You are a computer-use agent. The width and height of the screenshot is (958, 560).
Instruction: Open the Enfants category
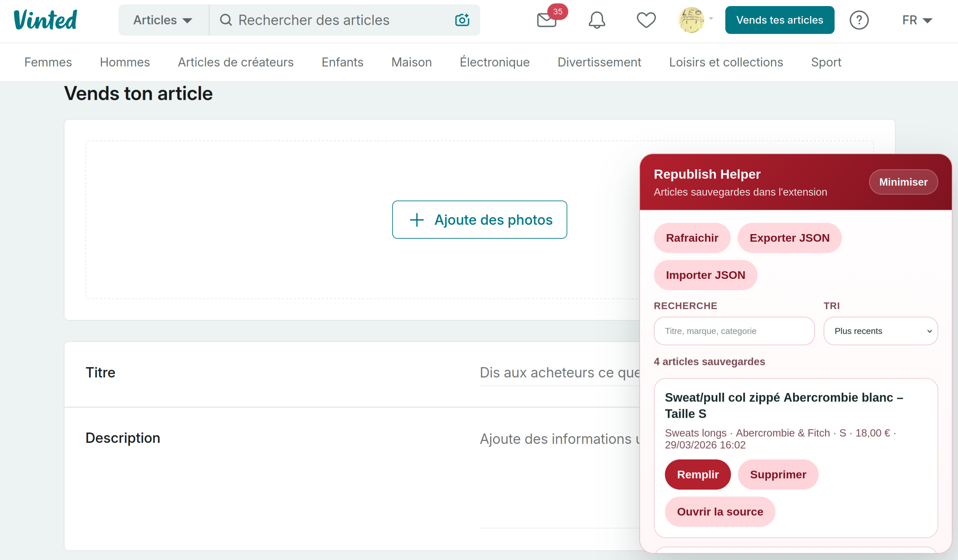[342, 62]
